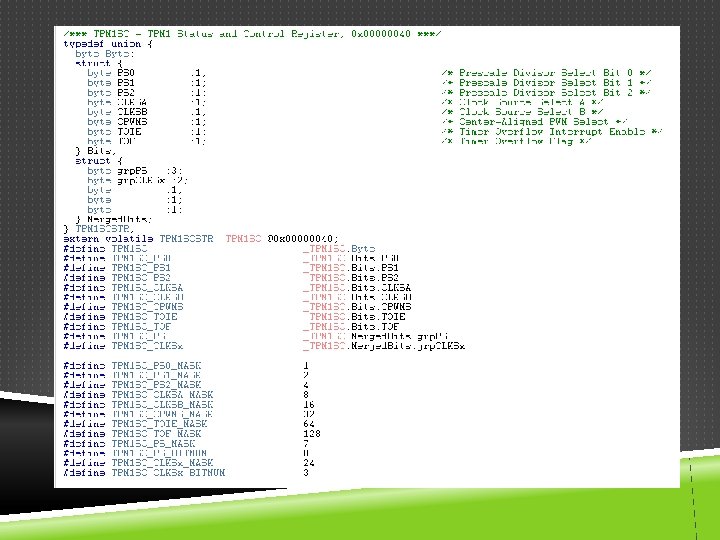Select the 'byte CLKSB :1;' bitfield declaration
This screenshot has height=540, width=720.
(x=146, y=112)
